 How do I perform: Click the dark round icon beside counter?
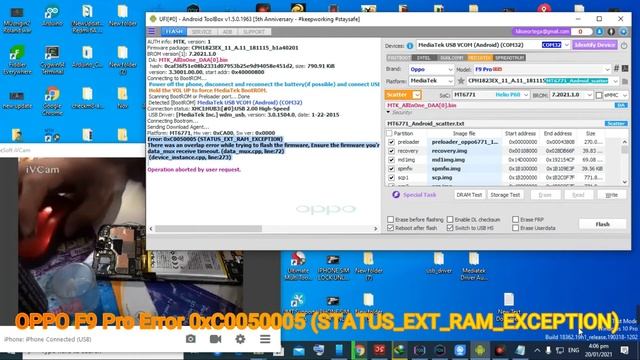pos(611,31)
